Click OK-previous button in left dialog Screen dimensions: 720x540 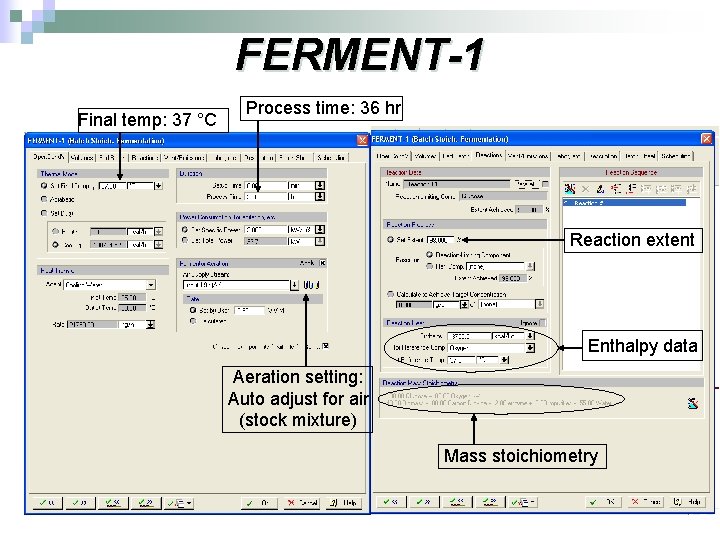click(47, 503)
